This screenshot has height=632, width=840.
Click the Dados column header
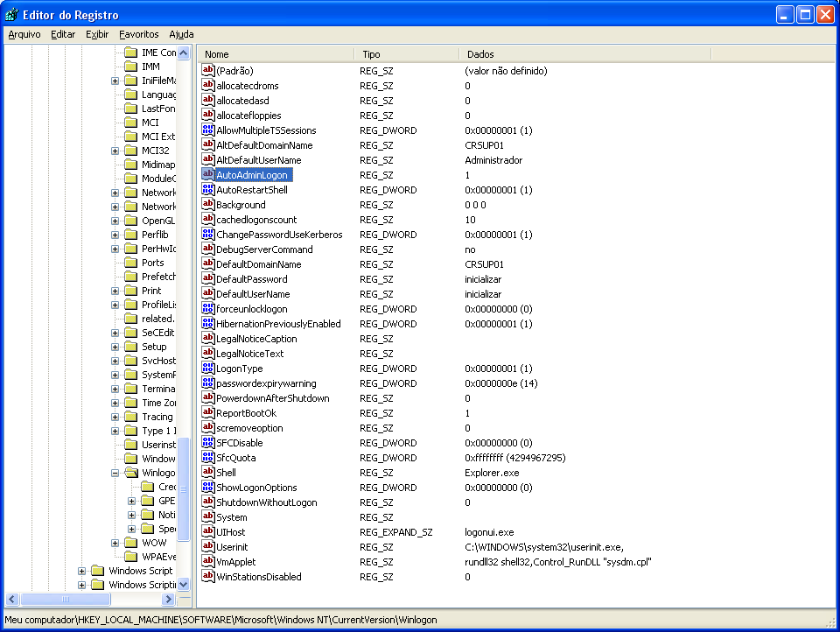(x=586, y=54)
